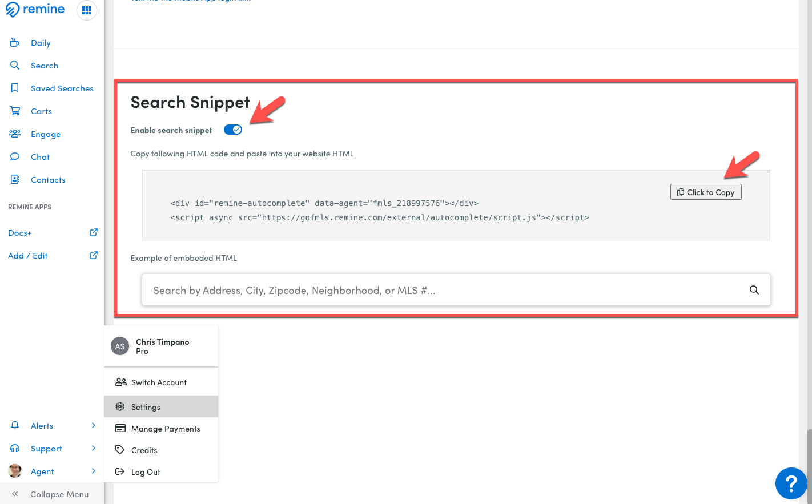812x504 pixels.
Task: Open the blue help question mark button
Action: pos(791,483)
